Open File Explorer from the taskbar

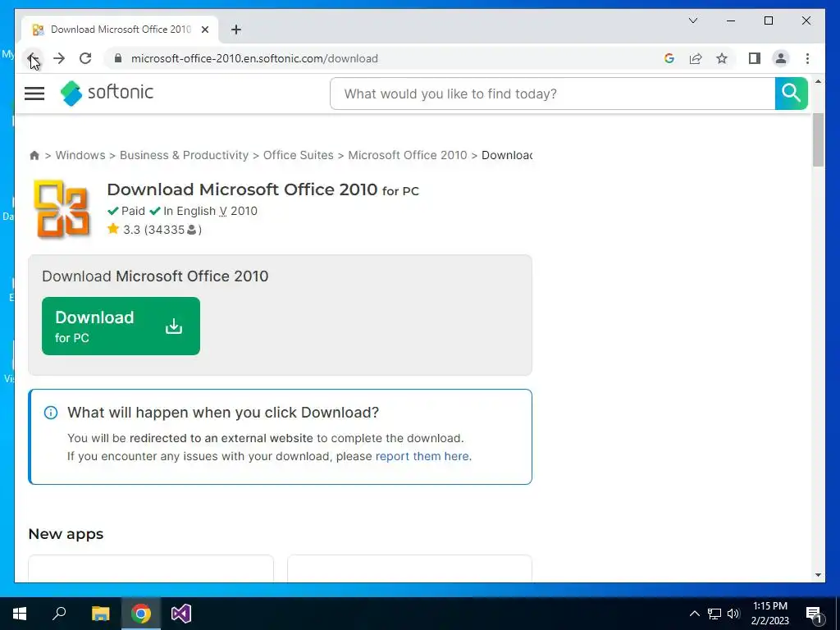point(100,614)
